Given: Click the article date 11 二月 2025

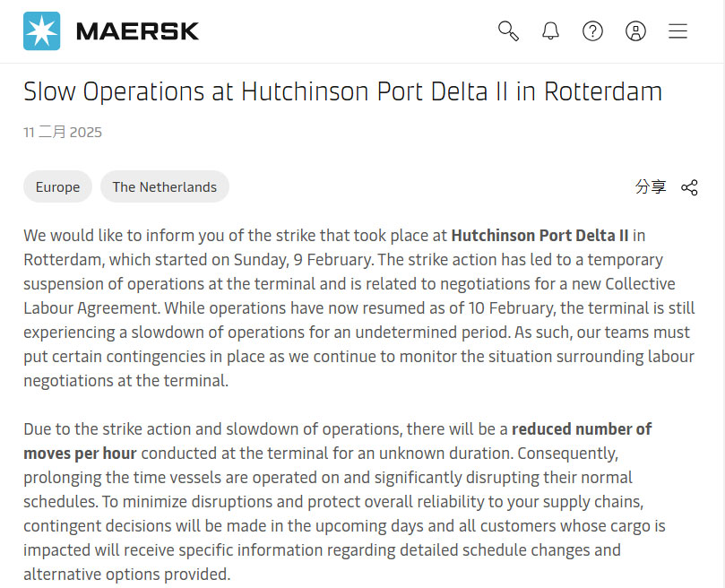Looking at the screenshot, I should tap(63, 132).
